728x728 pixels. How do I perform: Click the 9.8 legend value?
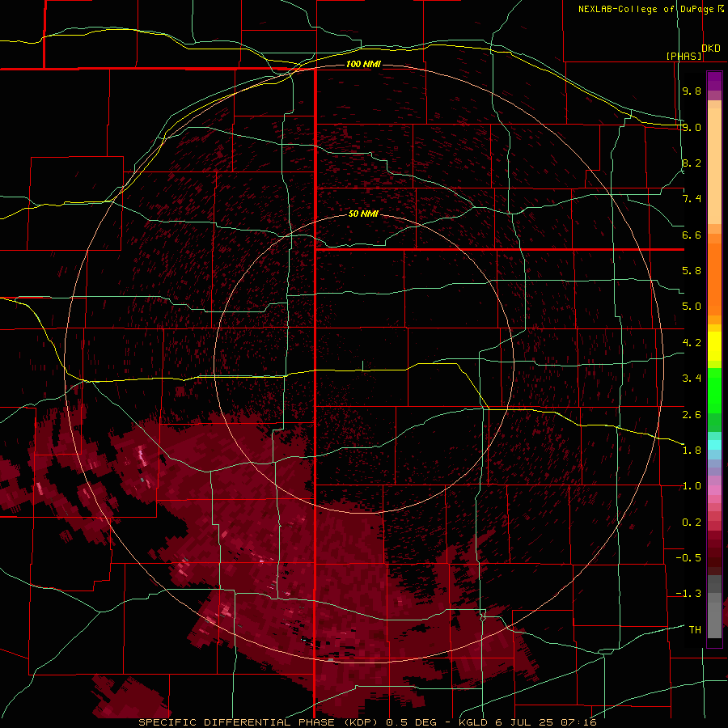click(692, 91)
